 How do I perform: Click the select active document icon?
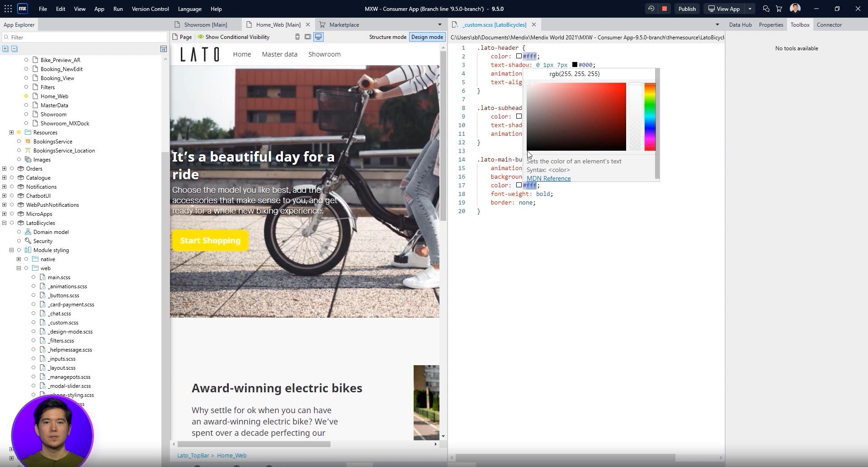[x=164, y=49]
